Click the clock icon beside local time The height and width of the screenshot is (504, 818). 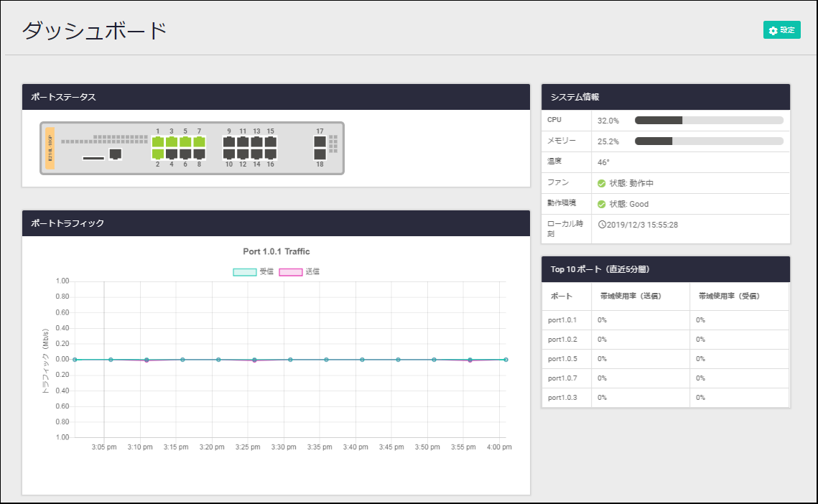pos(602,225)
